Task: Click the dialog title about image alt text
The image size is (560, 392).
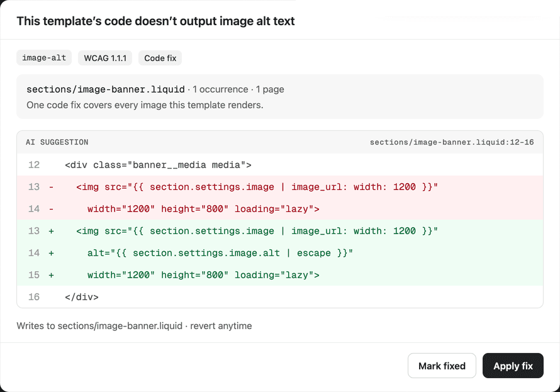Action: tap(155, 21)
